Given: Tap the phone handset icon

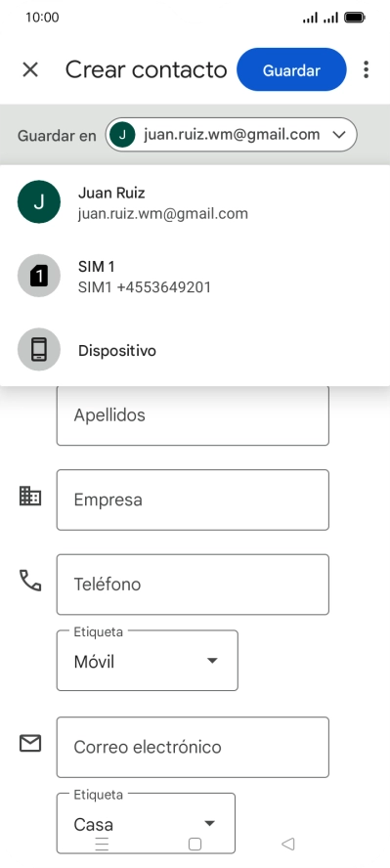Looking at the screenshot, I should point(30,581).
